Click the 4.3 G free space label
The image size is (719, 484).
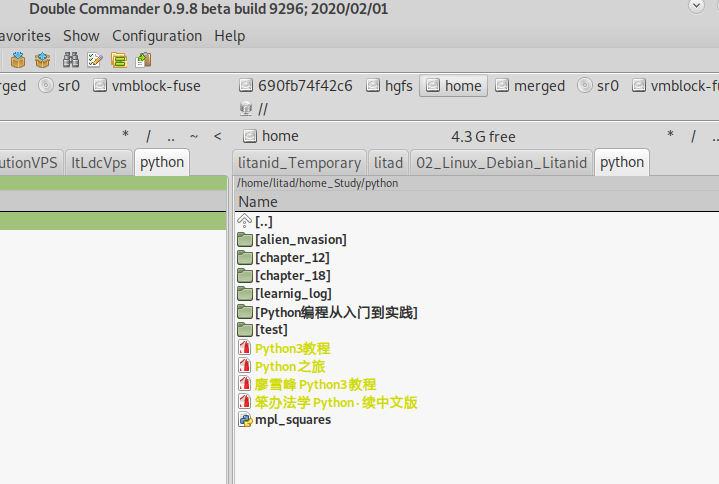(x=483, y=137)
